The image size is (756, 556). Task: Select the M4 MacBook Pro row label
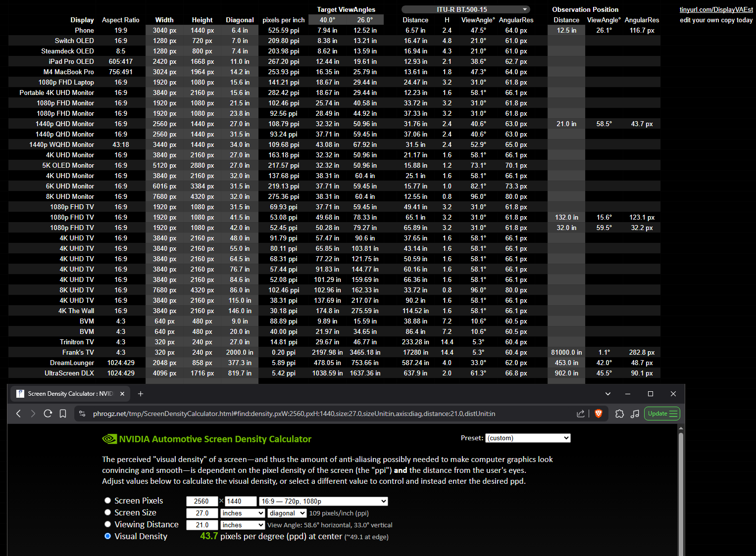[68, 72]
